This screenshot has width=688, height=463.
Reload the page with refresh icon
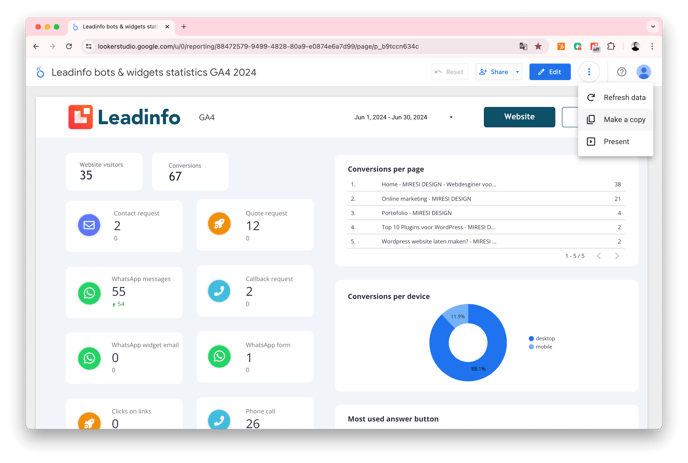[69, 46]
